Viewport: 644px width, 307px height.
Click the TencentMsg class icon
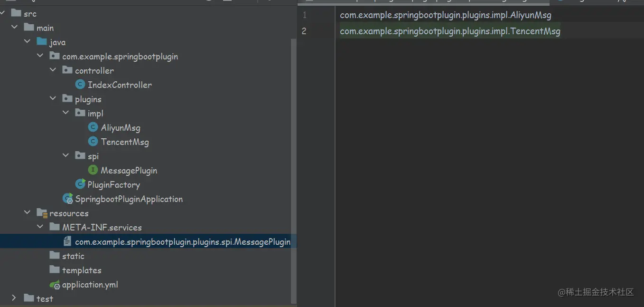(x=93, y=142)
